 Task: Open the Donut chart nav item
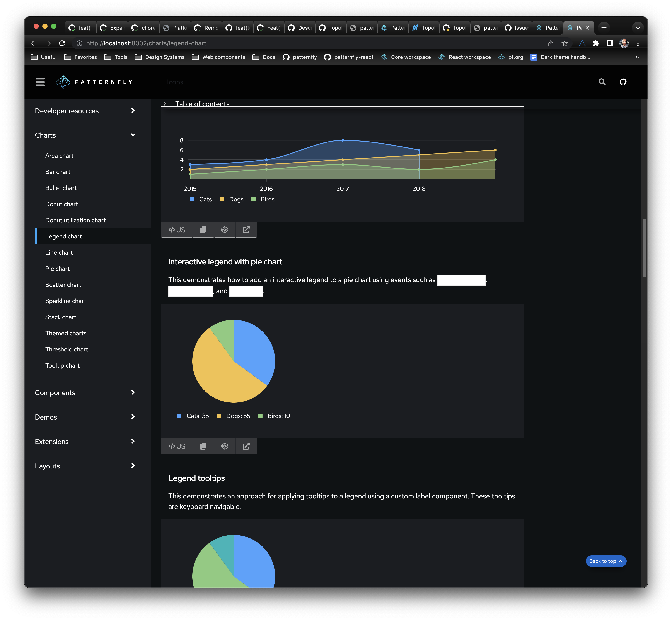coord(61,204)
